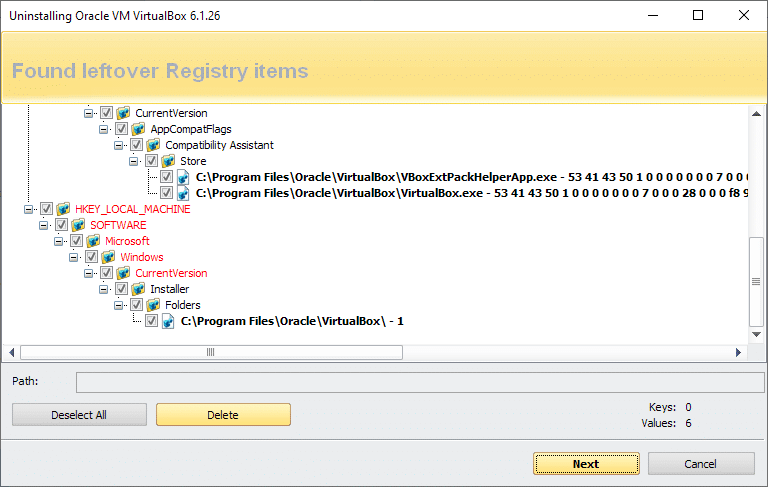The width and height of the screenshot is (768, 487).
Task: Click the value icon beside VirtualBox.exe entry
Action: tap(183, 194)
